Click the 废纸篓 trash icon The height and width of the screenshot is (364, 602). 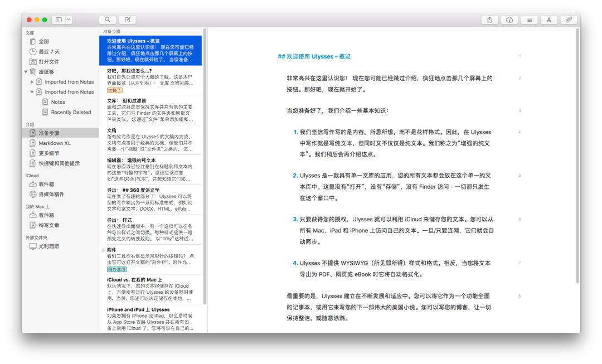pos(33,71)
